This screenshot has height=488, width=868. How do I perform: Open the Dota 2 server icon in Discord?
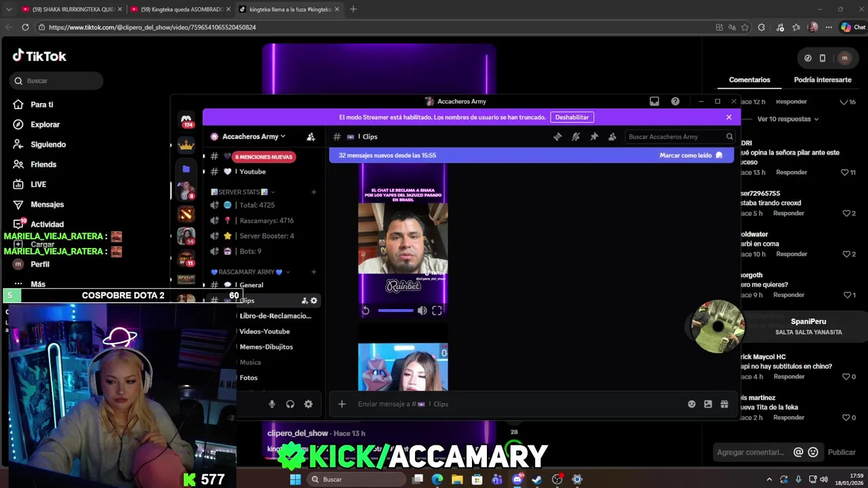click(186, 214)
